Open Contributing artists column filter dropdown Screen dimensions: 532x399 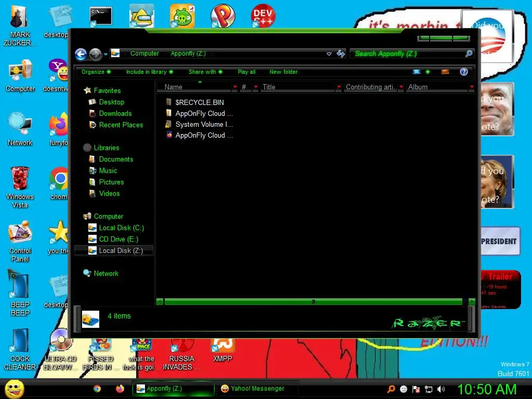click(x=402, y=87)
